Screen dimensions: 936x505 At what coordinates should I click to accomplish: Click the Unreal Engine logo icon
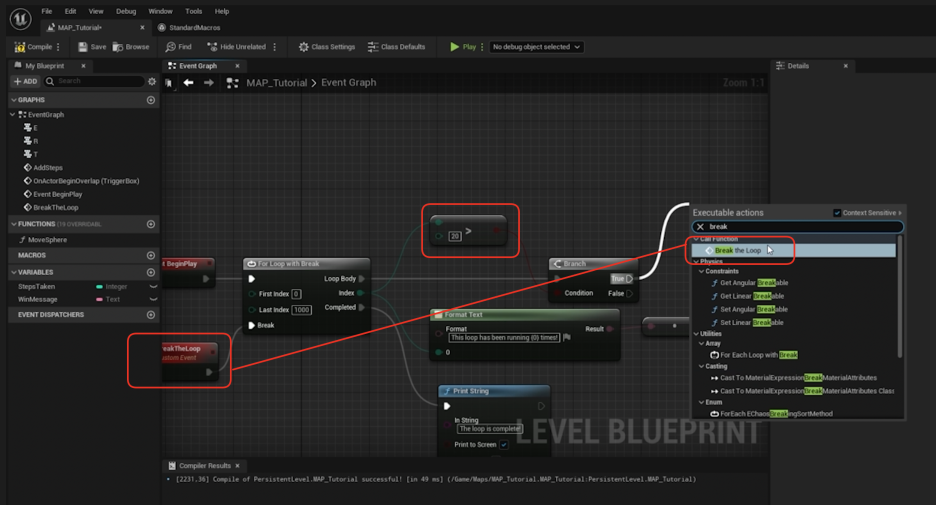tap(20, 19)
